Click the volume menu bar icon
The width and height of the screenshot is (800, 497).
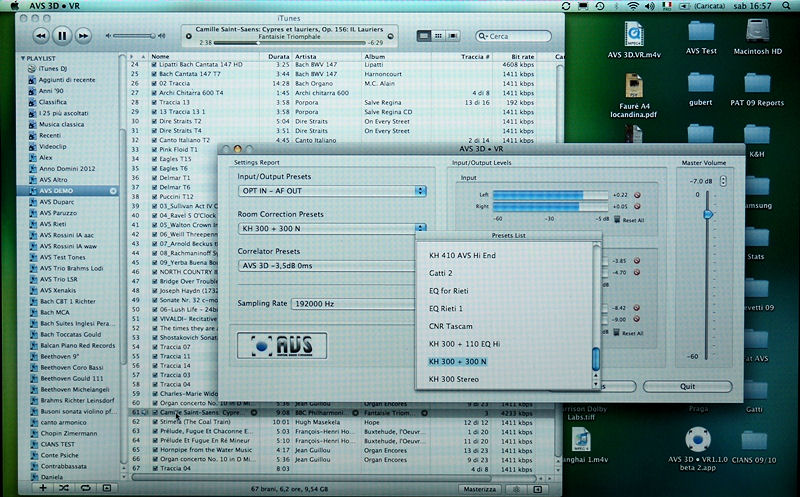click(x=649, y=6)
